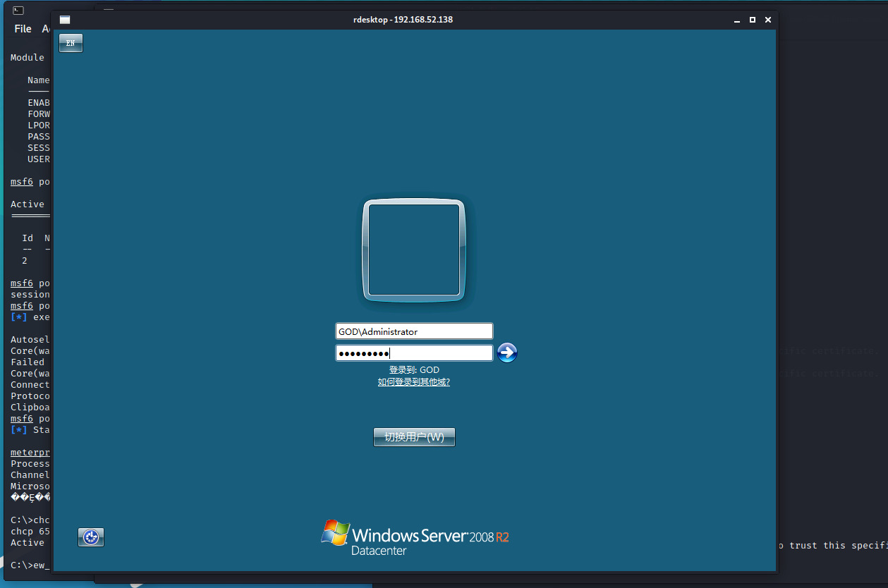Image resolution: width=888 pixels, height=588 pixels.
Task: Open the Ease of Access icon
Action: [91, 537]
